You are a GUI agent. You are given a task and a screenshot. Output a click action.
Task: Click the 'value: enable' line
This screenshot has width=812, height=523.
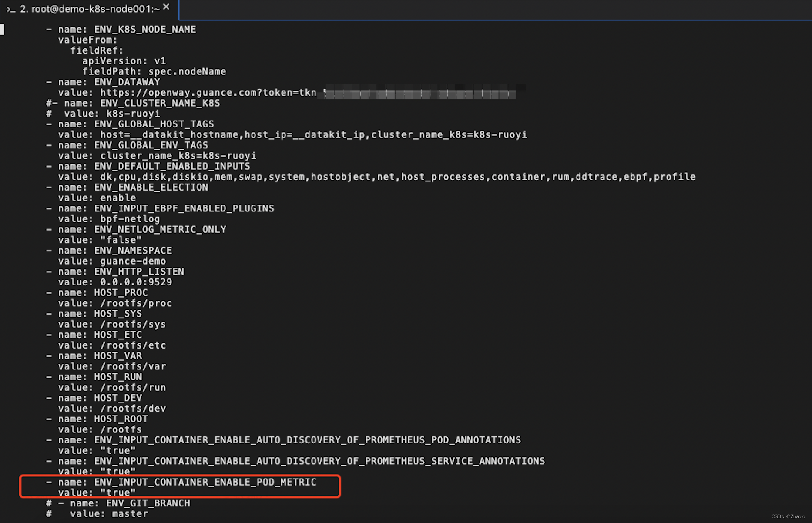(x=97, y=198)
